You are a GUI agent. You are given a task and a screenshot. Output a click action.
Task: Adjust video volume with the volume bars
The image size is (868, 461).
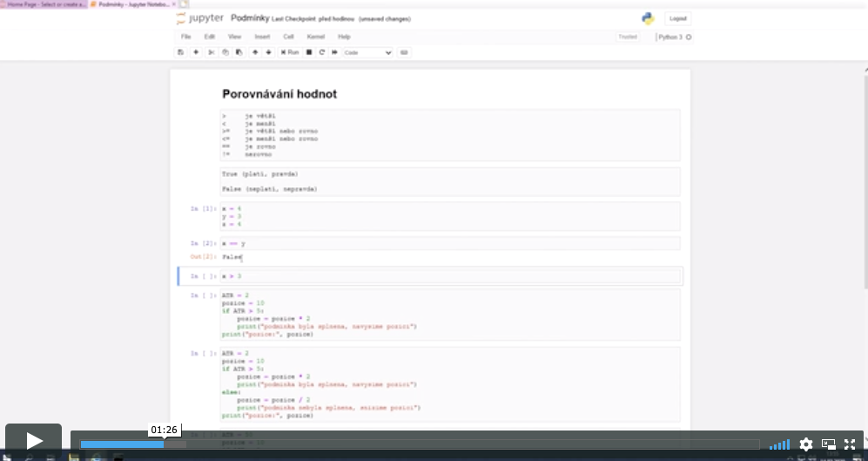[x=779, y=444]
